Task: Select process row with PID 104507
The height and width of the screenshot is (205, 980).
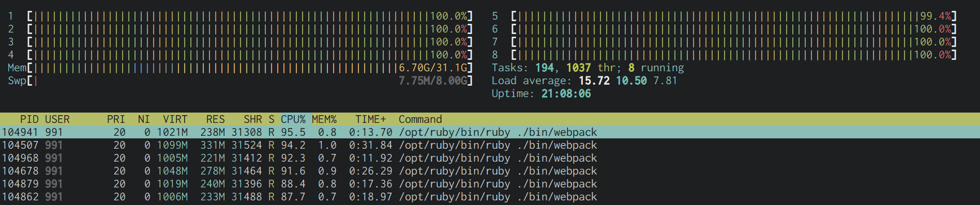Action: (x=490, y=145)
